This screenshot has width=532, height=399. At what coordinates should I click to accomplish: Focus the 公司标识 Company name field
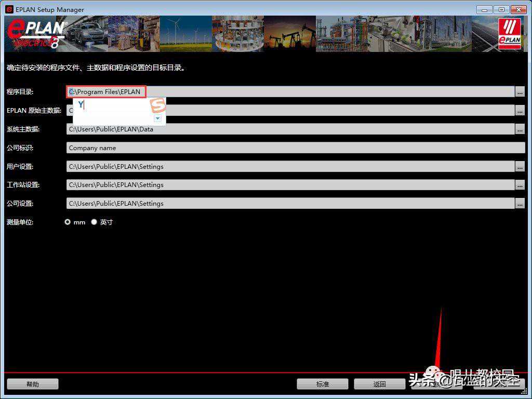296,148
